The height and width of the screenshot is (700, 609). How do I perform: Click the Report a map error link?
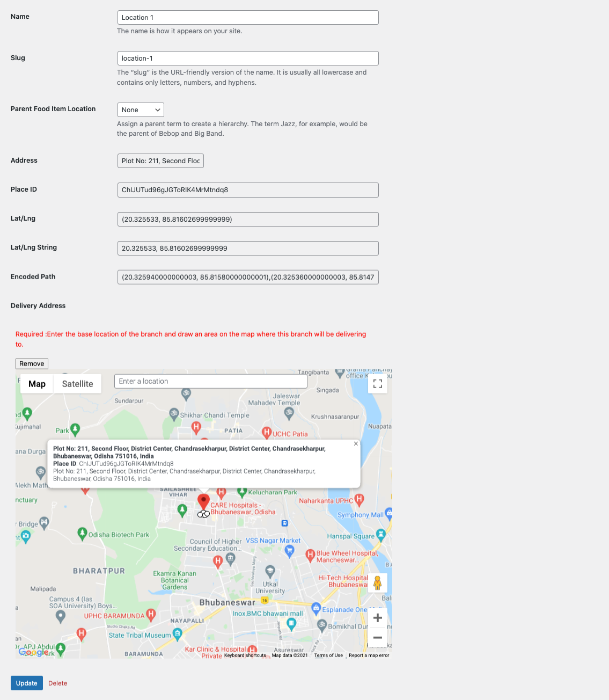(369, 655)
